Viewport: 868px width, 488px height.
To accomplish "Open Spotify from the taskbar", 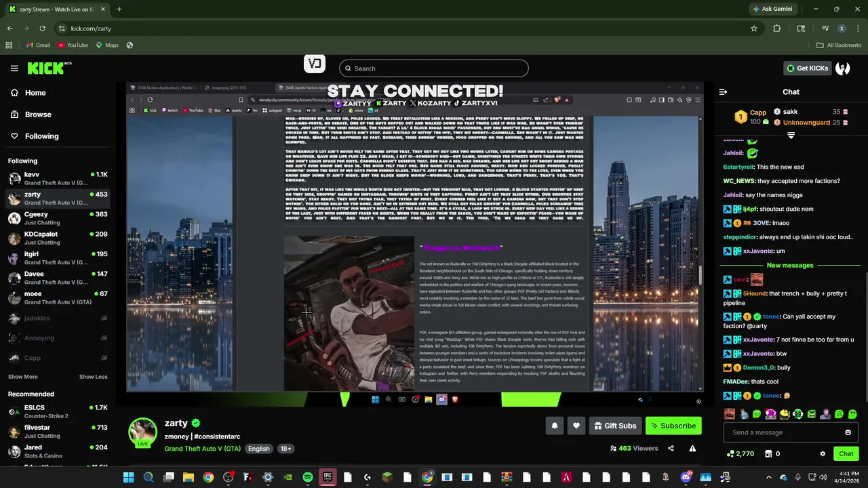I will tap(308, 477).
